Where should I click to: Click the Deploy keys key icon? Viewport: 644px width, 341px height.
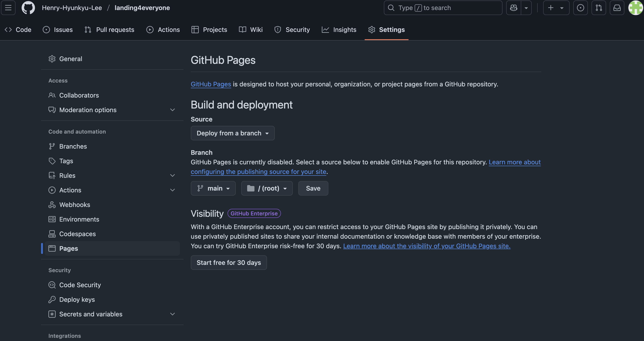[52, 300]
